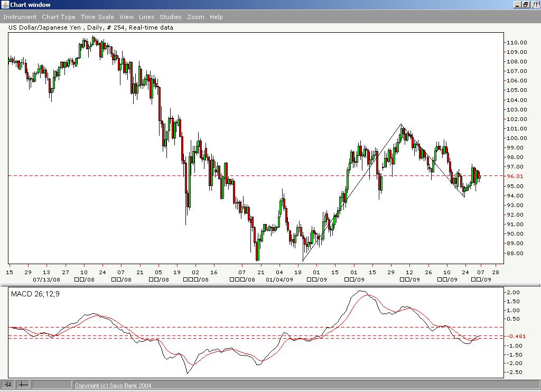Screen dimensions: 541x392
Task: Click the empty status field beside crosshair
Action: click(51, 385)
